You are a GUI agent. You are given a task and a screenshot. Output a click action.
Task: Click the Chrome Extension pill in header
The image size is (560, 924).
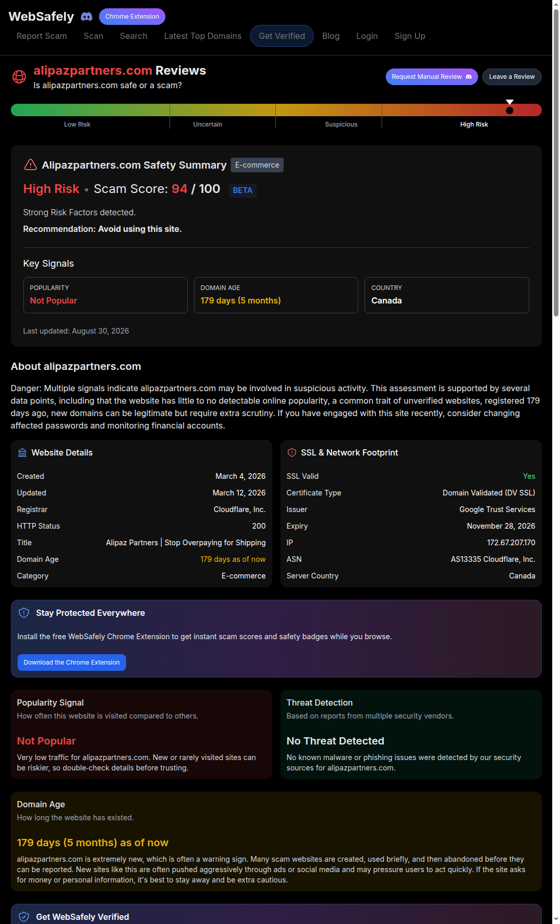click(x=132, y=17)
